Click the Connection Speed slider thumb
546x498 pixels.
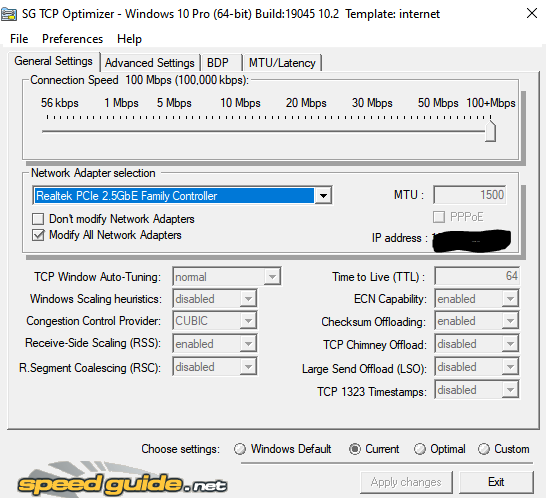[490, 131]
